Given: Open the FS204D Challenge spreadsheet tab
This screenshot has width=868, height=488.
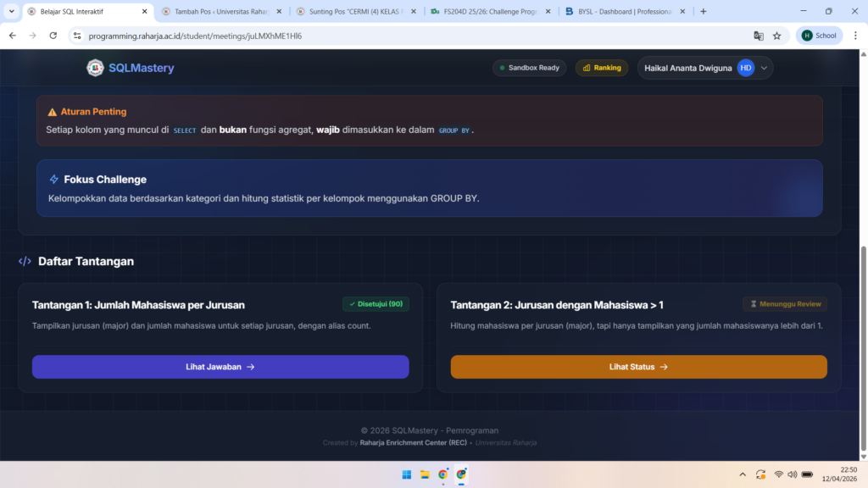Looking at the screenshot, I should pyautogui.click(x=487, y=12).
